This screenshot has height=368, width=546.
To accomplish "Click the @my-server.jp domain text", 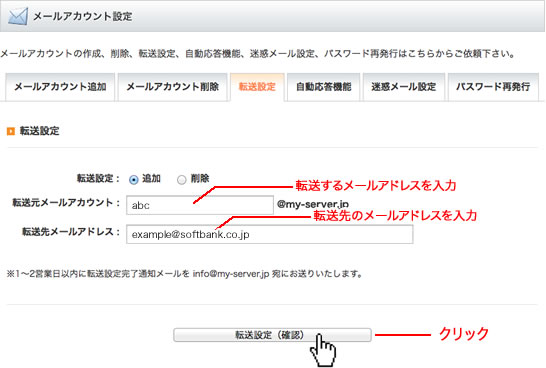I will click(x=313, y=204).
